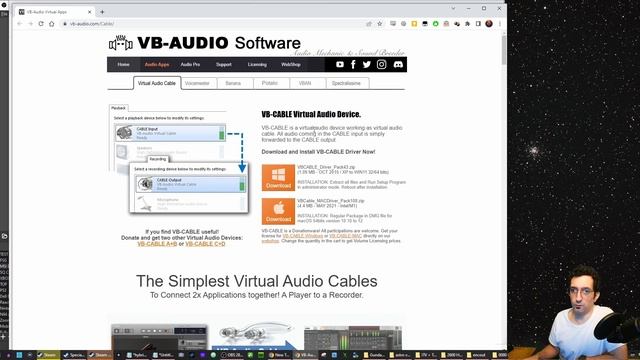Follow the VB-CABLE Windows license link
The width and height of the screenshot is (640, 360).
(x=302, y=236)
